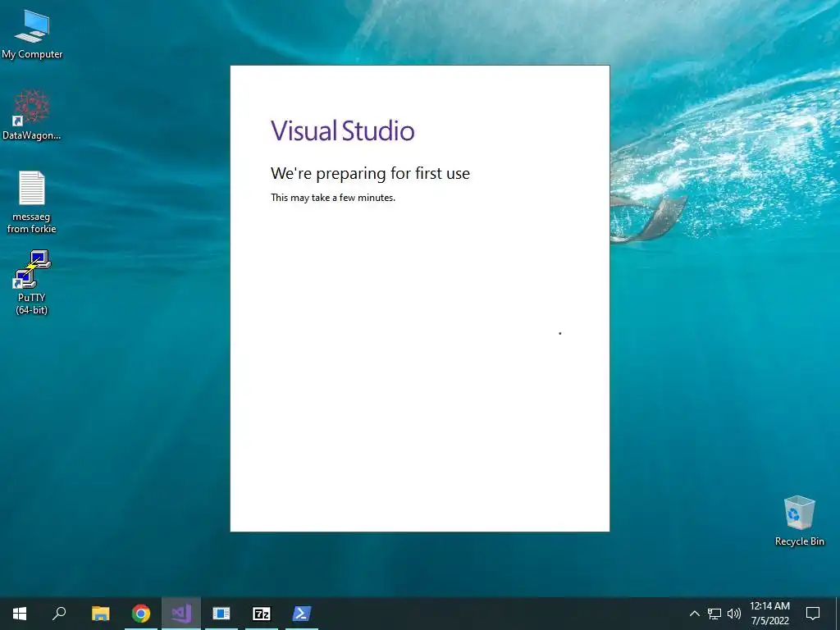Open the Windows Start menu
840x630 pixels.
click(20, 614)
